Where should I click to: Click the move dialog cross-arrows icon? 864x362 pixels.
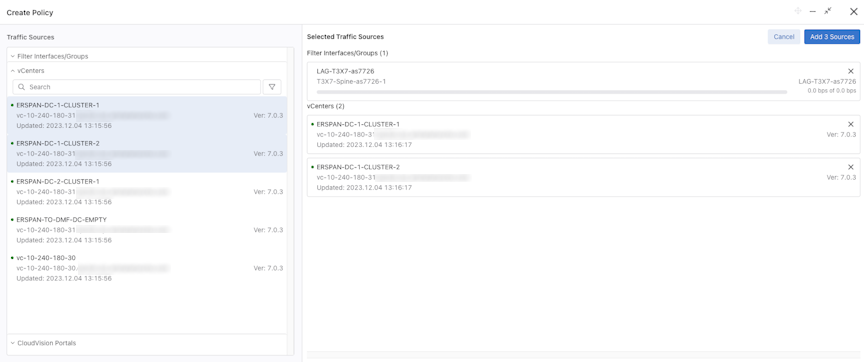tap(798, 11)
